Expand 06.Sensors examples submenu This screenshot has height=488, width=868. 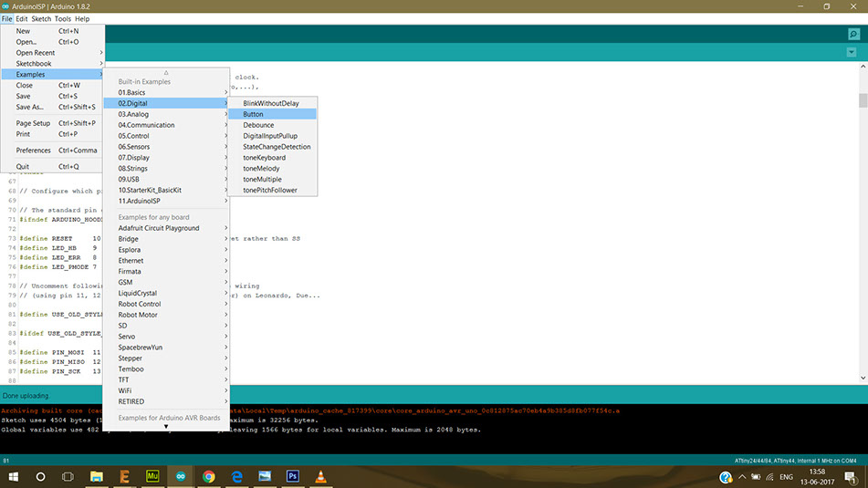point(166,147)
